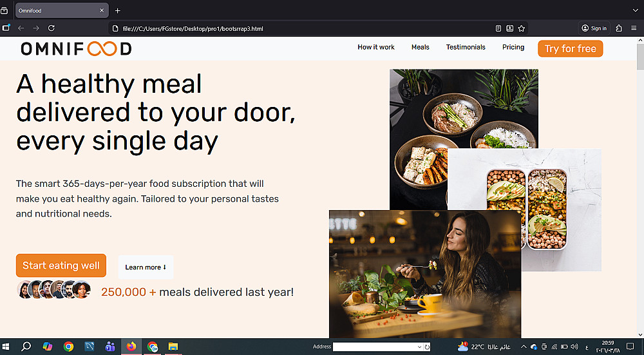Open the extensions puzzle icon
644x355 pixels.
coord(618,28)
